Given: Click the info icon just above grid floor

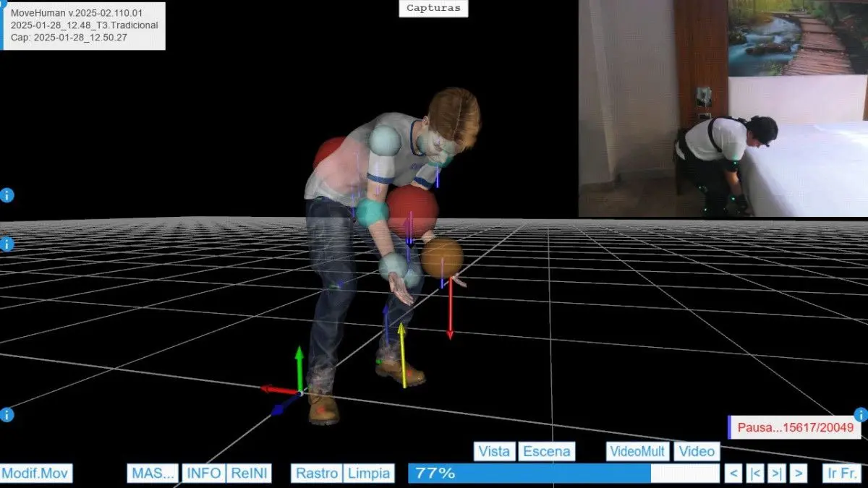Looking at the screenshot, I should (7, 244).
